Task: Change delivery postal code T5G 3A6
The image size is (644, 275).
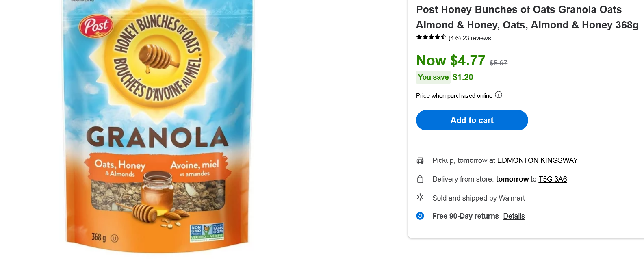Action: pyautogui.click(x=553, y=179)
